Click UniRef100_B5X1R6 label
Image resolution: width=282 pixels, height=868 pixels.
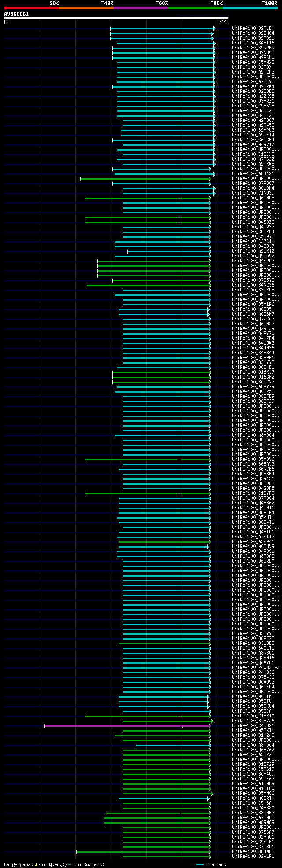[x=253, y=304]
